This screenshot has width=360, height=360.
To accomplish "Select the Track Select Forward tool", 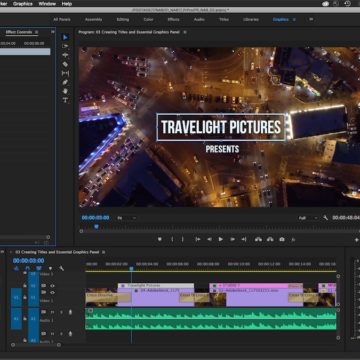I will click(x=65, y=46).
